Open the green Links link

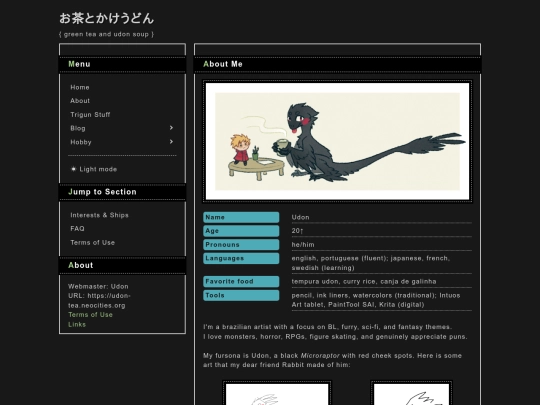(x=77, y=324)
